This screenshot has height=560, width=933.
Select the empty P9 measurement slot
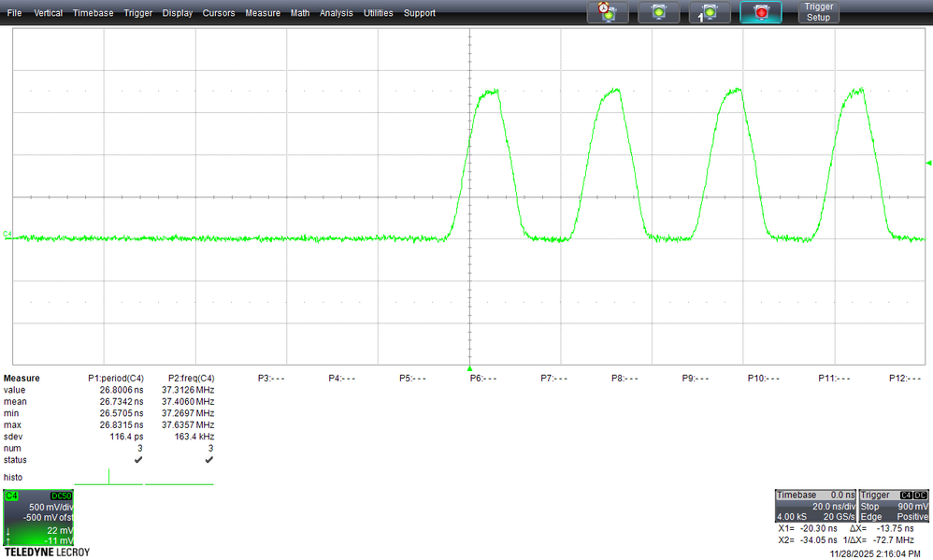(x=696, y=379)
